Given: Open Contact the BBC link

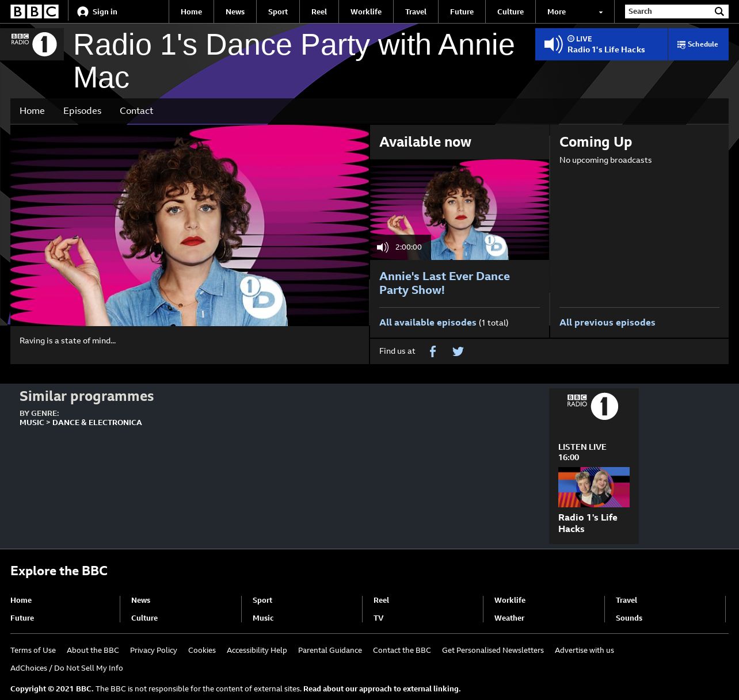Looking at the screenshot, I should [x=402, y=650].
